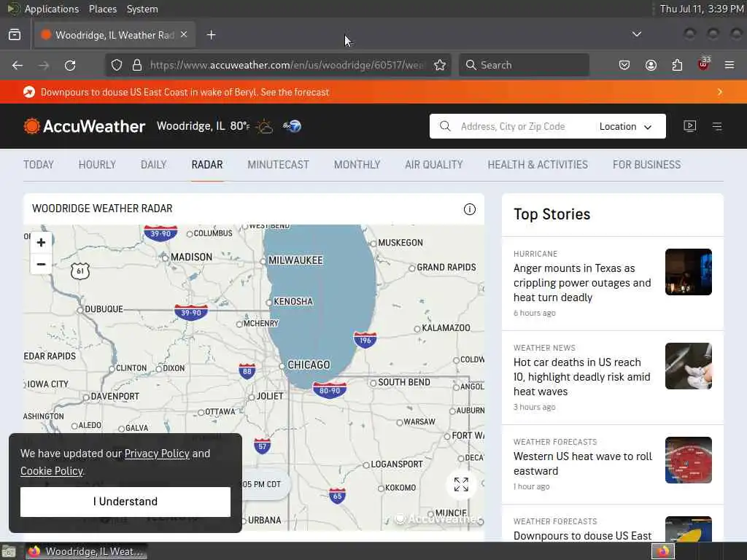Open the MONTHLY tab
747x560 pixels.
click(x=357, y=165)
